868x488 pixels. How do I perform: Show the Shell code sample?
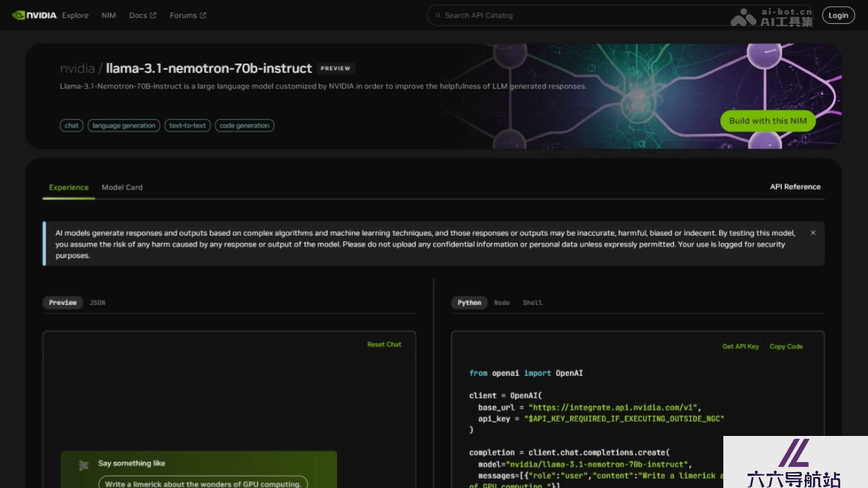click(532, 303)
